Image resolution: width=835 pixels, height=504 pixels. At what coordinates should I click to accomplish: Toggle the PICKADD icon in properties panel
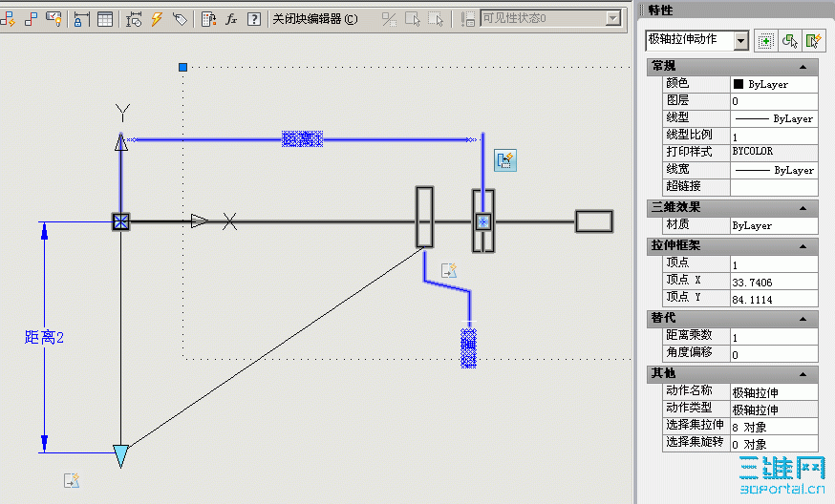[766, 40]
